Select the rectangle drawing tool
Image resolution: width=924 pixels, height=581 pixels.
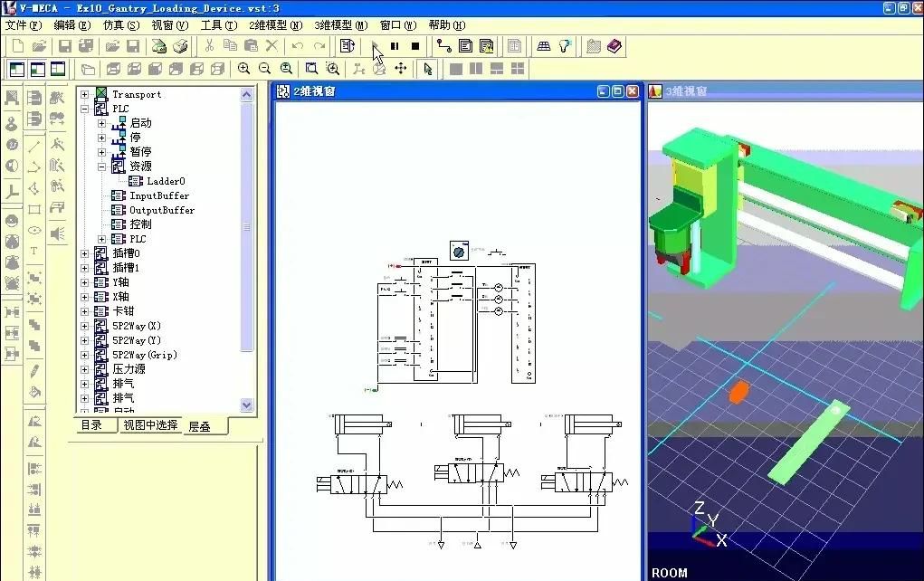pos(34,209)
